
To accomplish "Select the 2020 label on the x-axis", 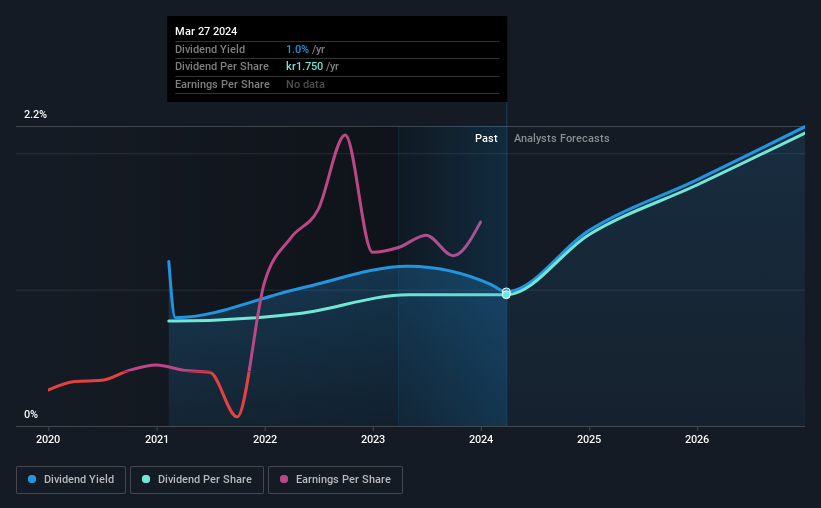I will click(x=48, y=439).
